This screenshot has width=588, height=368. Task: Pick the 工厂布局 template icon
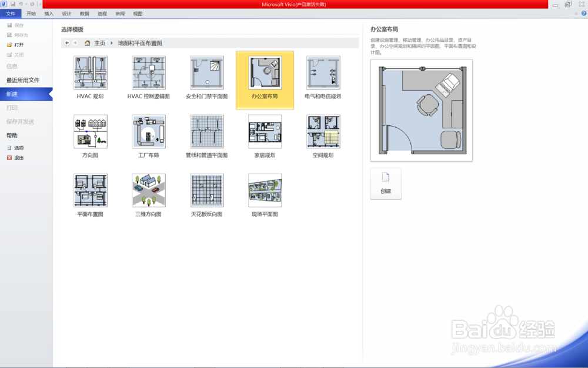point(149,131)
